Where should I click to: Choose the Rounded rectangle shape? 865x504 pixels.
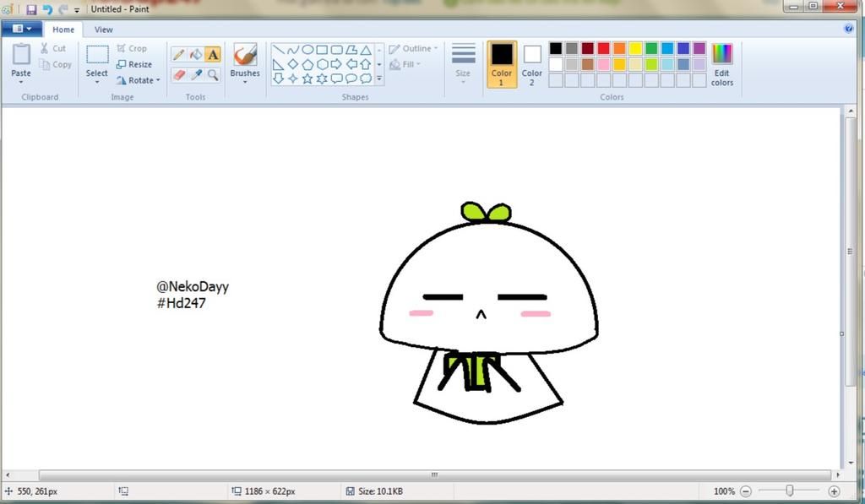[x=336, y=50]
